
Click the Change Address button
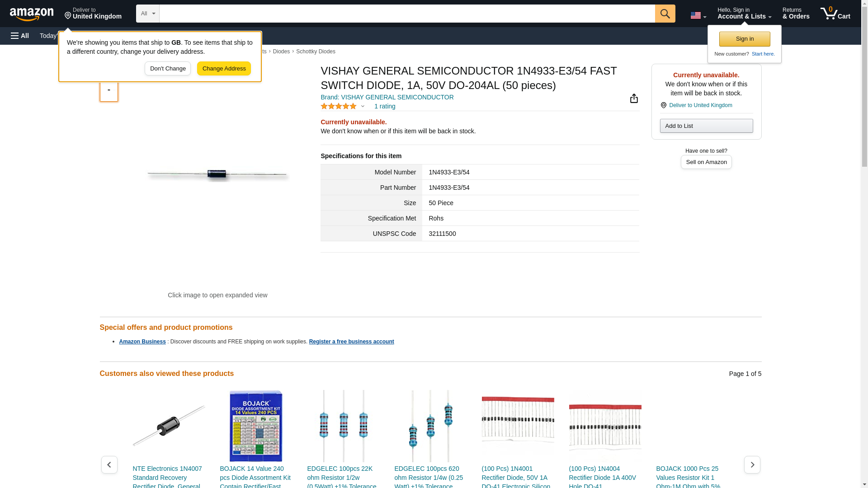[224, 69]
